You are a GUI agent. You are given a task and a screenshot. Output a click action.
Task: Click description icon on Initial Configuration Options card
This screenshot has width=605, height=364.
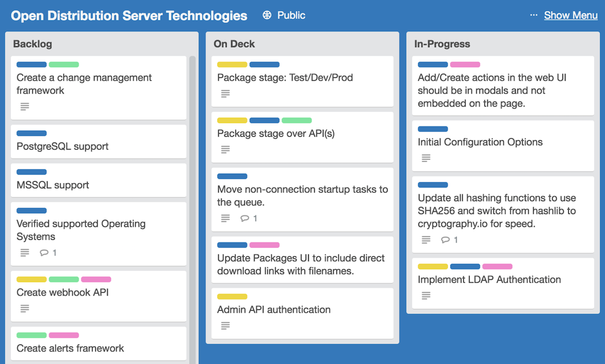point(426,158)
